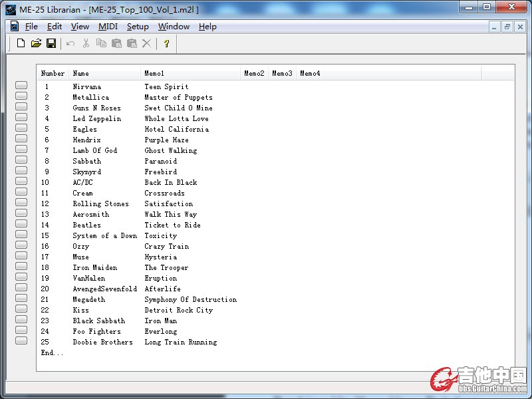The width and height of the screenshot is (532, 399).
Task: Create a new library file
Action: tap(21, 43)
